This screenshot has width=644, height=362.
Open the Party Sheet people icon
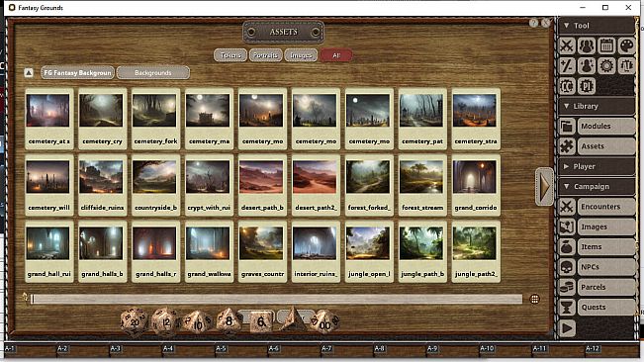coord(587,45)
